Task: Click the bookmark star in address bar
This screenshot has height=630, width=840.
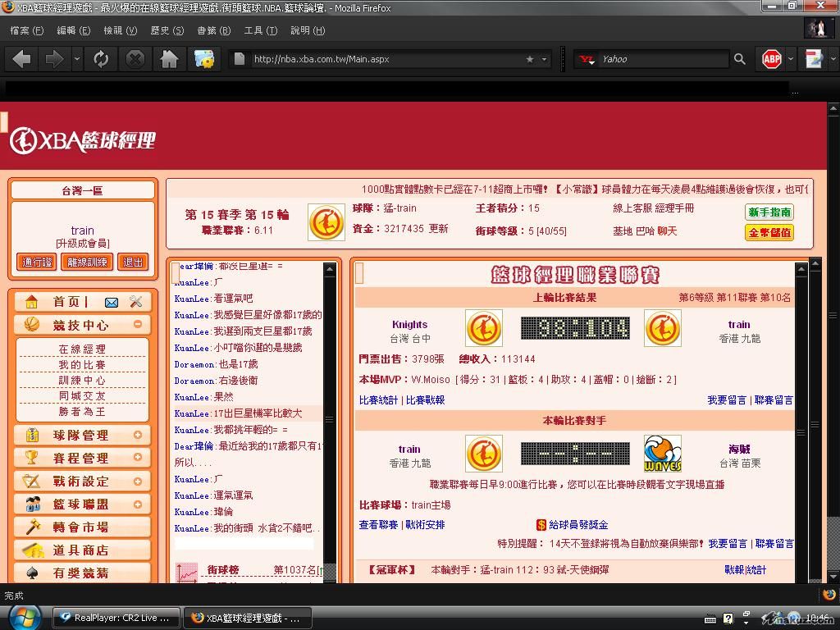Action: point(530,59)
